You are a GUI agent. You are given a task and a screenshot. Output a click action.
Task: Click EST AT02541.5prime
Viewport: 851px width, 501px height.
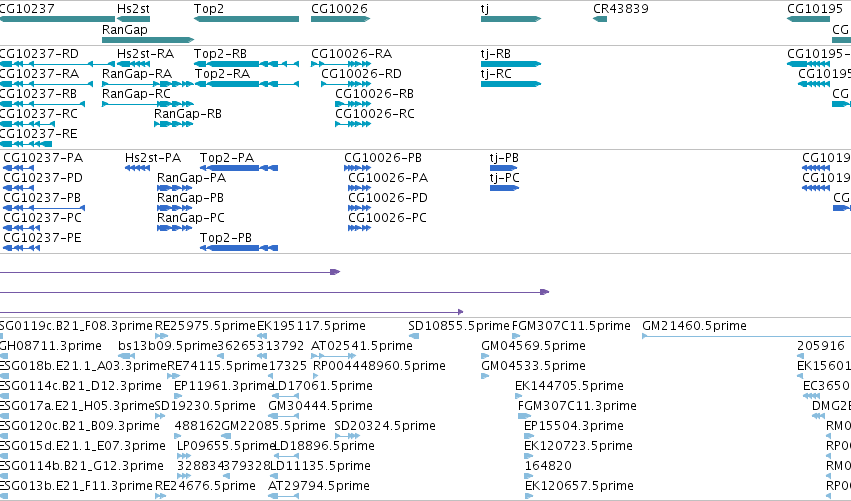[x=361, y=346]
